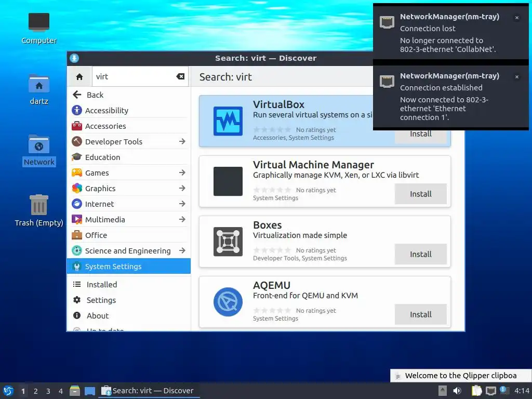
Task: Select the Education category label
Action: pos(102,157)
